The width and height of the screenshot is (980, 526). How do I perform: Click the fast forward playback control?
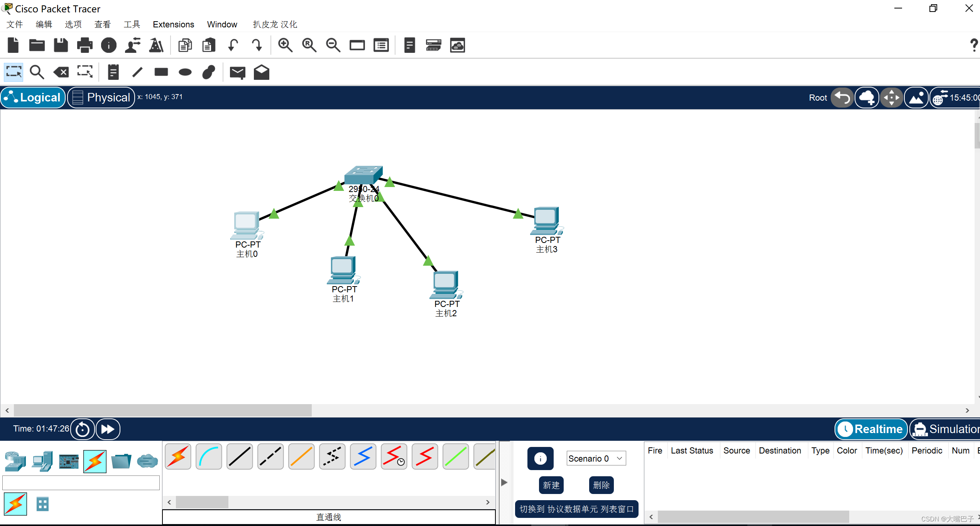pos(108,429)
